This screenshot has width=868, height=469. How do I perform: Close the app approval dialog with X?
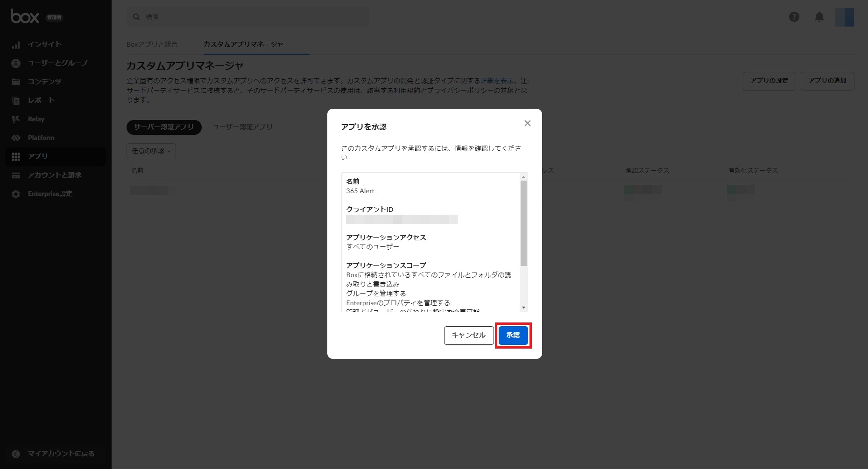pyautogui.click(x=527, y=123)
